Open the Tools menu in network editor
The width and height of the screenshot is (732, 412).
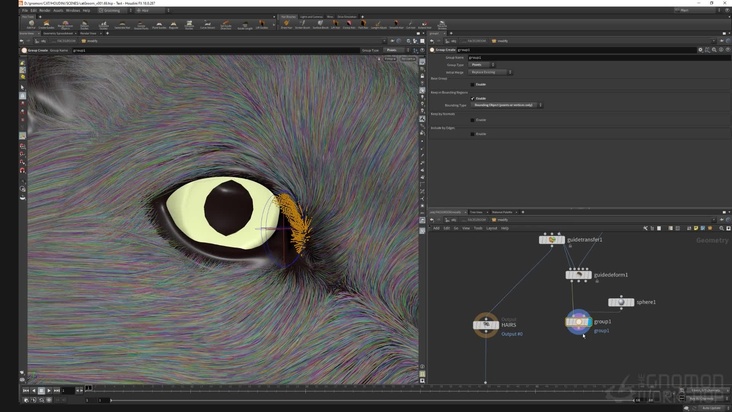pyautogui.click(x=478, y=228)
